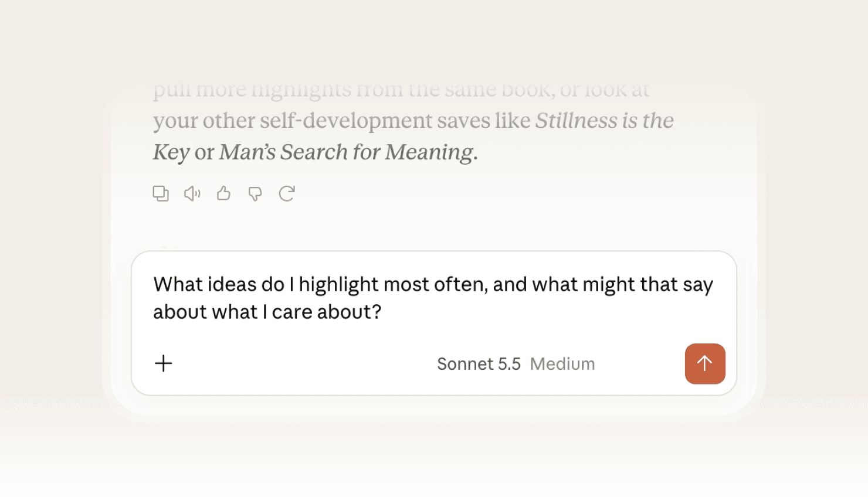Open the Sonnet 5.5 model selector
The width and height of the screenshot is (868, 497).
pyautogui.click(x=479, y=364)
